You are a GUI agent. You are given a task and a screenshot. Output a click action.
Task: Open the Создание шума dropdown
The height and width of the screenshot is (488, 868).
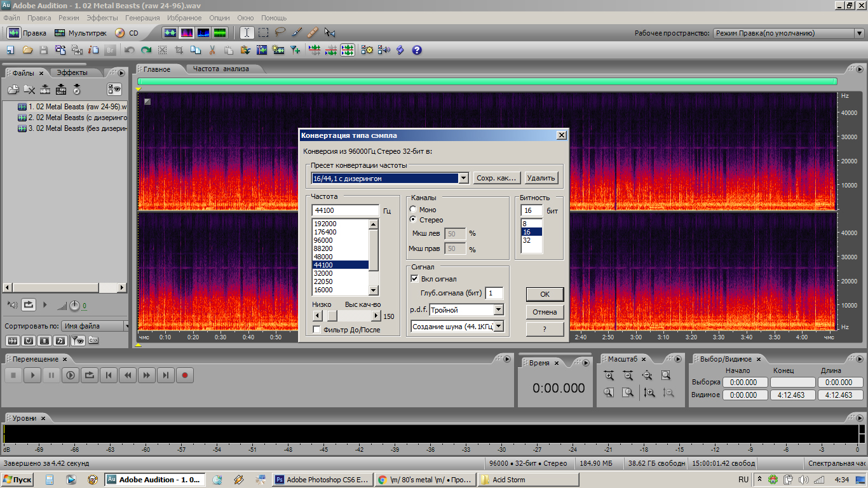[x=498, y=327]
